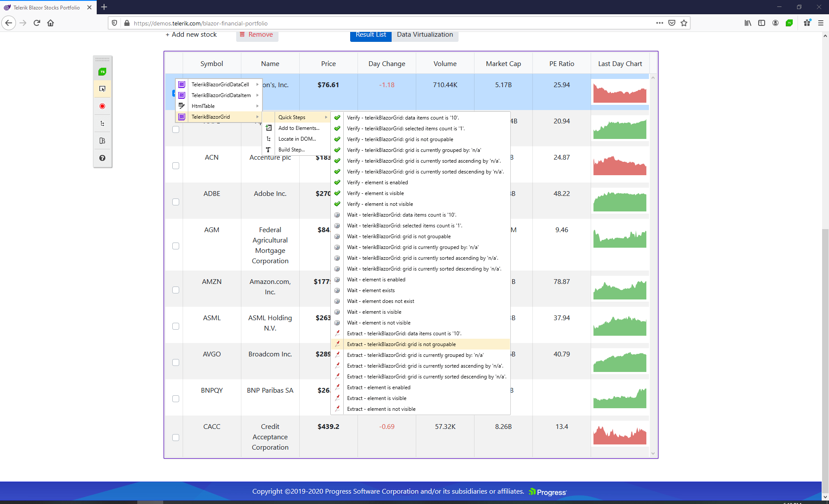The width and height of the screenshot is (829, 504).
Task: Reload the page with the refresh icon
Action: (37, 23)
